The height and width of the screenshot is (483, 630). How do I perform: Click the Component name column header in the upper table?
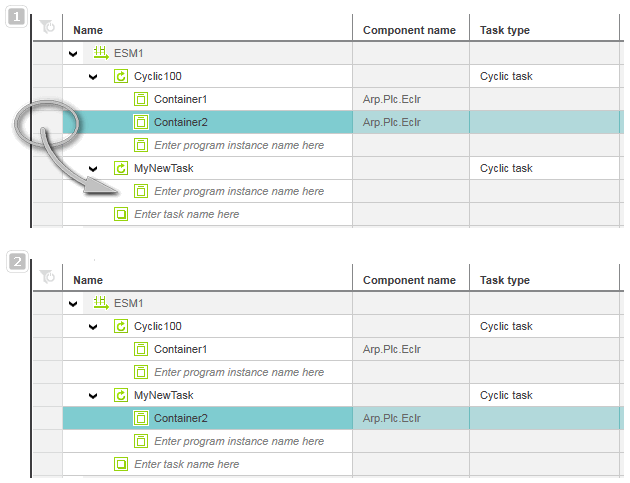click(x=409, y=30)
